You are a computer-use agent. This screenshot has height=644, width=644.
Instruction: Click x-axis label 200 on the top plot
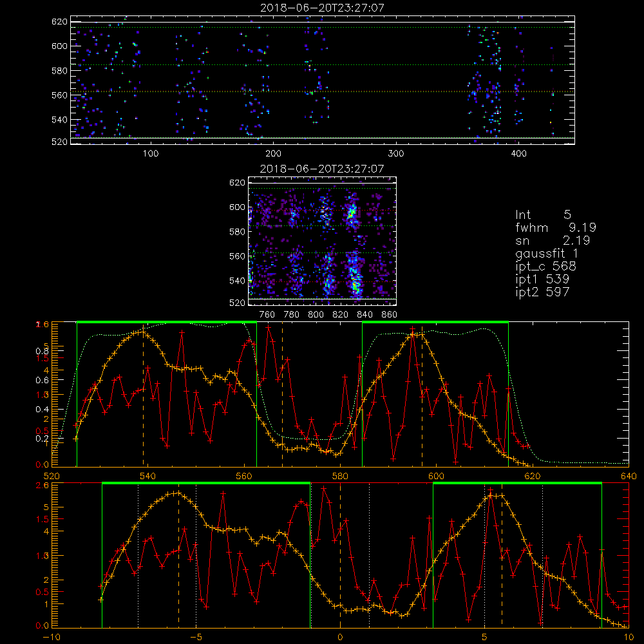273,154
